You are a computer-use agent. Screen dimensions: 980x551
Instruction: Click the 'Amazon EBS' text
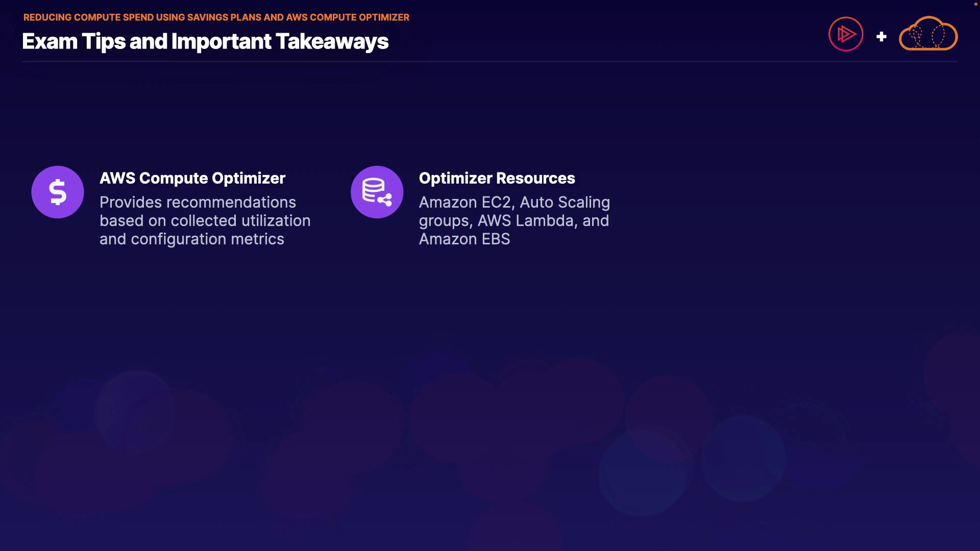click(x=464, y=239)
